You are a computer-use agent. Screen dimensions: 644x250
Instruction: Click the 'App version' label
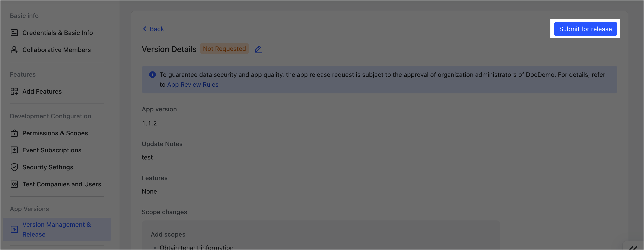coord(159,109)
